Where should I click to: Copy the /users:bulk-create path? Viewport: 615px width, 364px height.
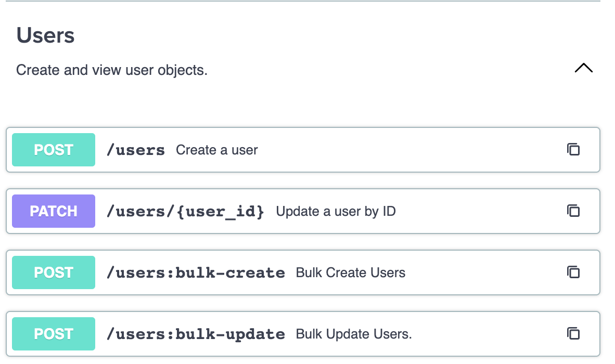573,272
